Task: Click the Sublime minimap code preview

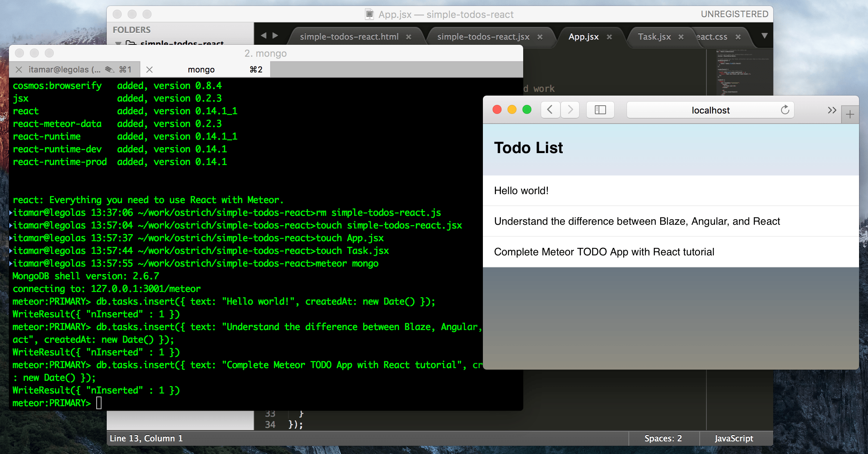Action: click(739, 71)
